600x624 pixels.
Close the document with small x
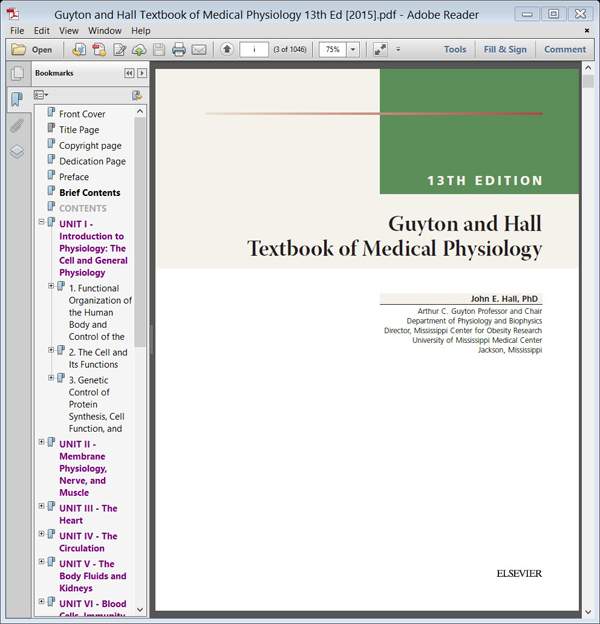coord(586,30)
